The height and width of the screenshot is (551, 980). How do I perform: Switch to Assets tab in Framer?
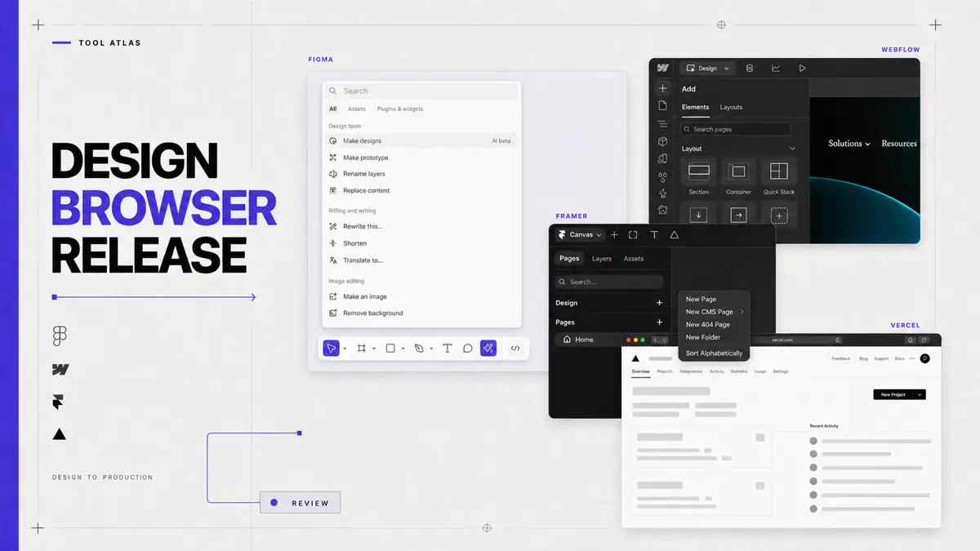click(634, 259)
